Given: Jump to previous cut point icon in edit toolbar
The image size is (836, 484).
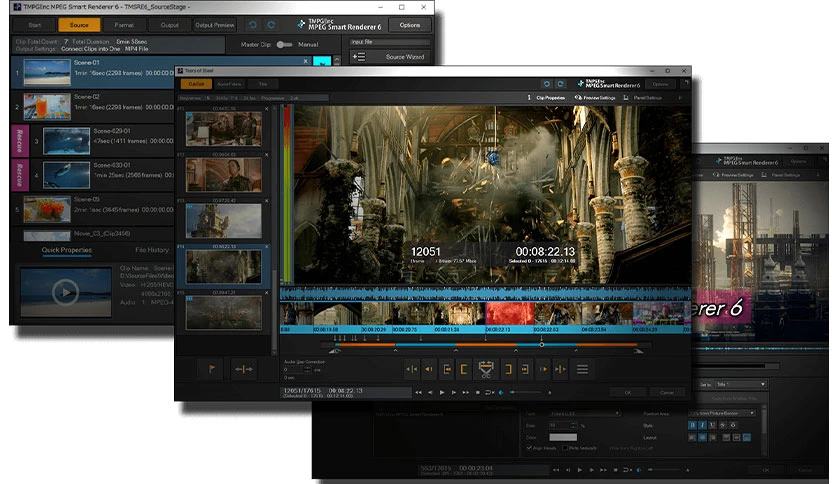Looking at the screenshot, I should pyautogui.click(x=412, y=369).
